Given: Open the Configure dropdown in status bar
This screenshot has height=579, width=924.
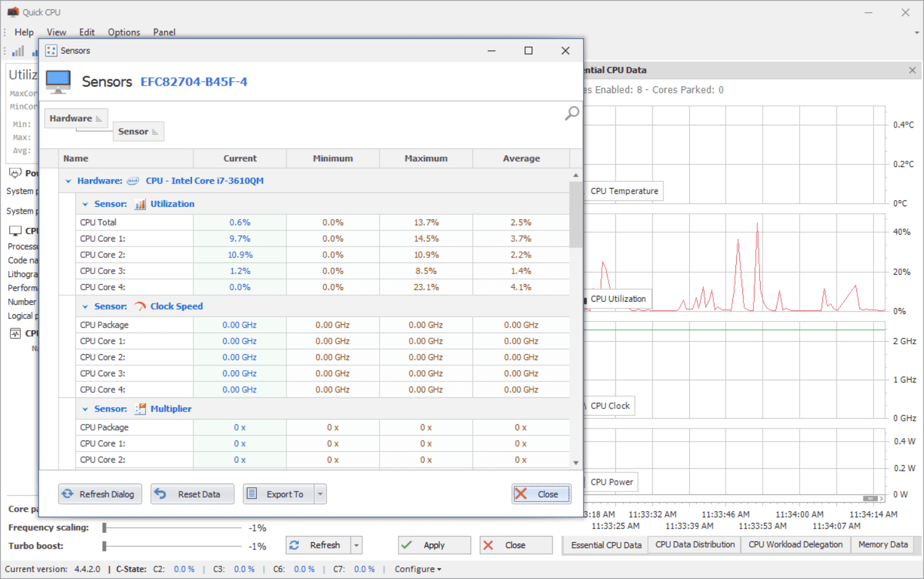Looking at the screenshot, I should coord(418,569).
